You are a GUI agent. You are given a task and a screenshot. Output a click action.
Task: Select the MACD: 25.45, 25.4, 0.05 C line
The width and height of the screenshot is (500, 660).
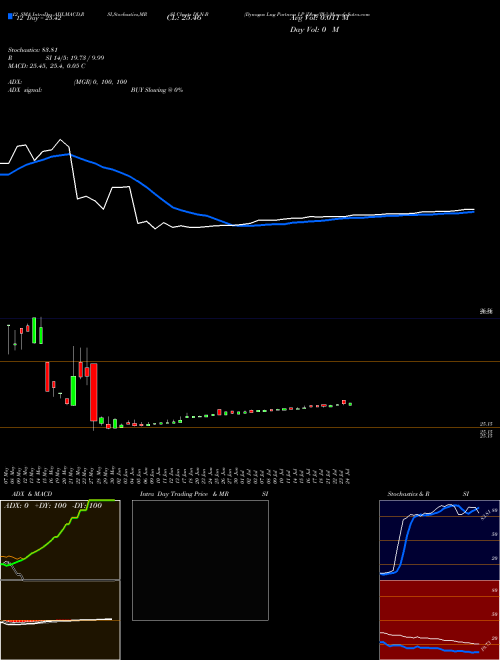tap(47, 66)
